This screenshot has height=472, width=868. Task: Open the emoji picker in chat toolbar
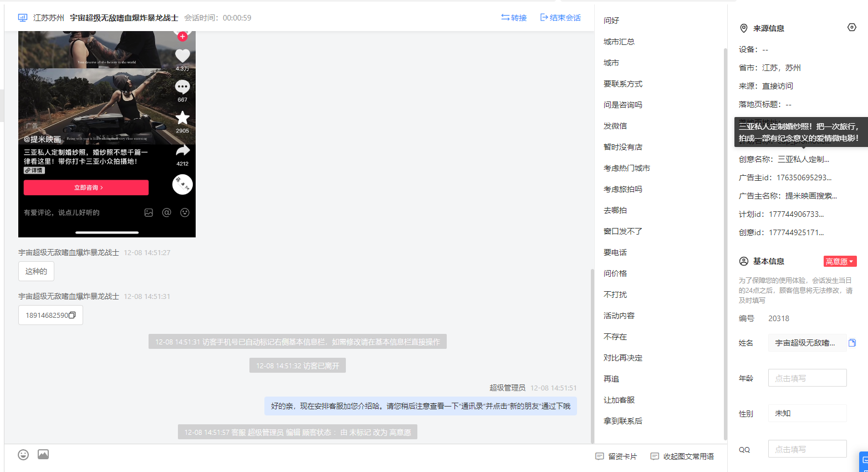click(23, 455)
